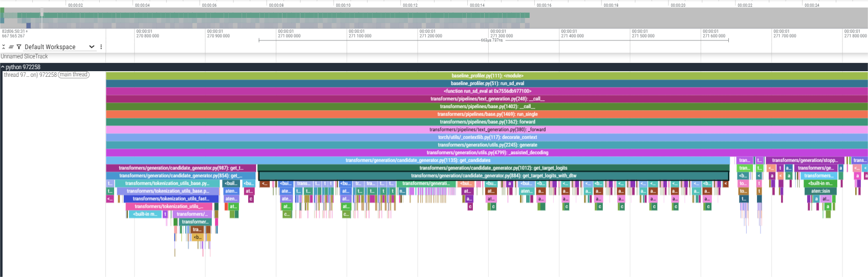This screenshot has height=277, width=868.
Task: Click the text_generation.py(380) _forward slice
Action: (487, 130)
